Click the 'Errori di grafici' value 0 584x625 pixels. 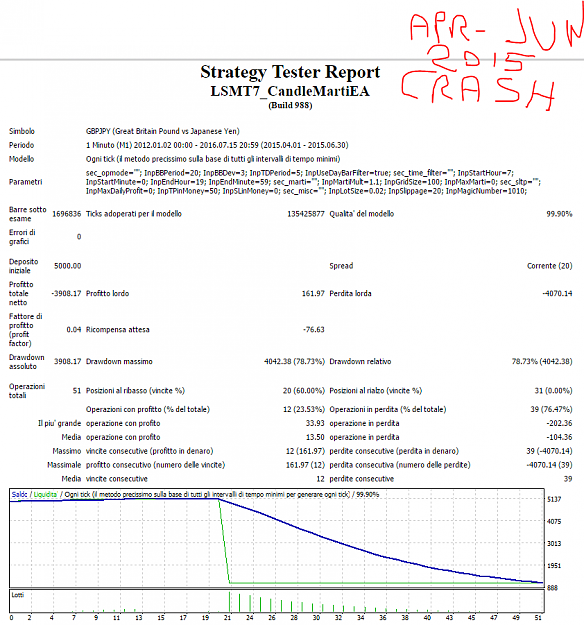[x=79, y=237]
